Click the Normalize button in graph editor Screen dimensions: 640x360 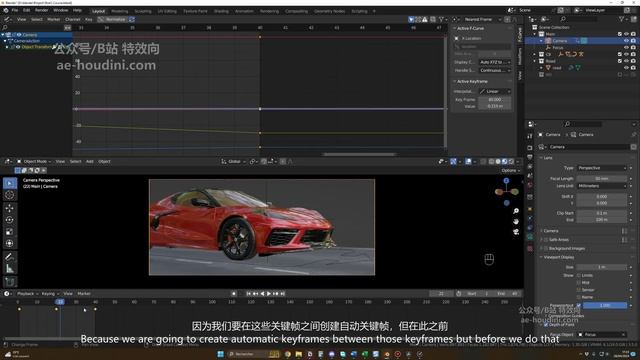[x=112, y=19]
